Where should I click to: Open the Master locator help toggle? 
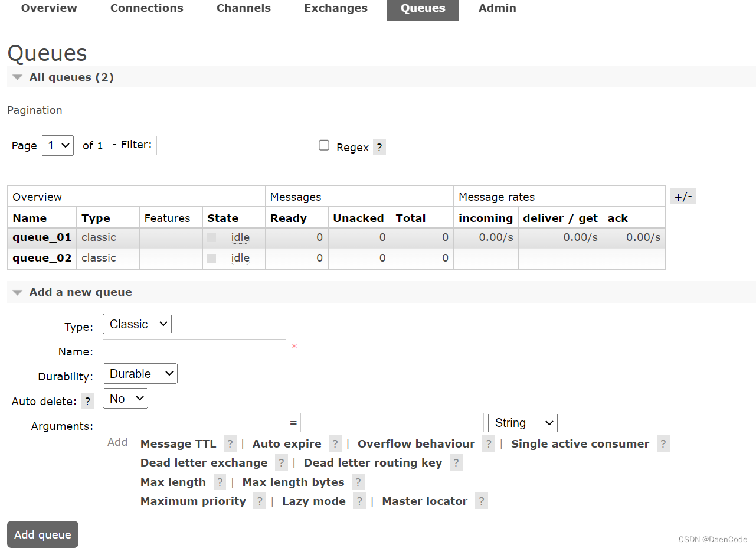click(x=481, y=501)
